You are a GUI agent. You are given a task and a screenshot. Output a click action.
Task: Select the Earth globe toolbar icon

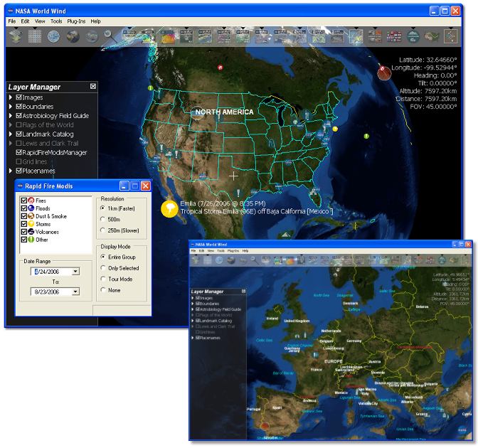73,36
